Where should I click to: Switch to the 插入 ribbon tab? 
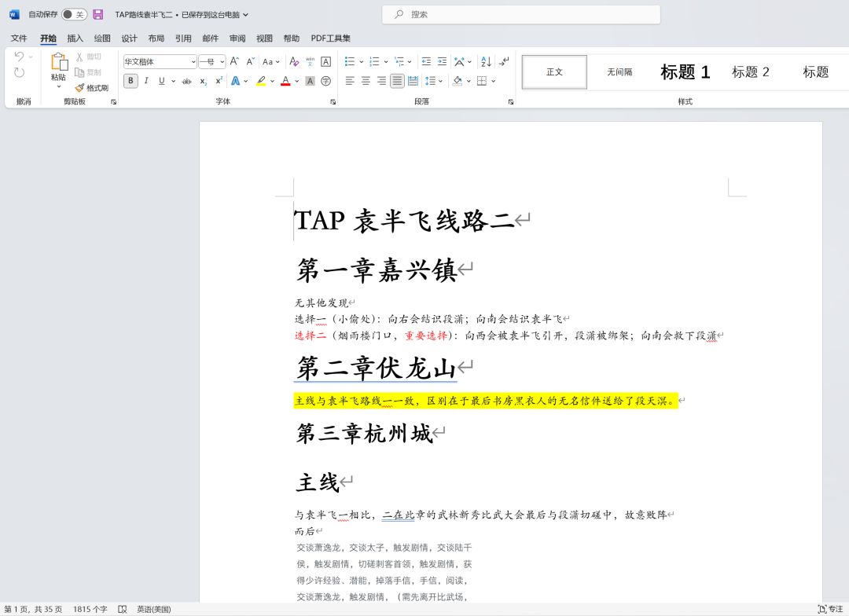pos(74,38)
